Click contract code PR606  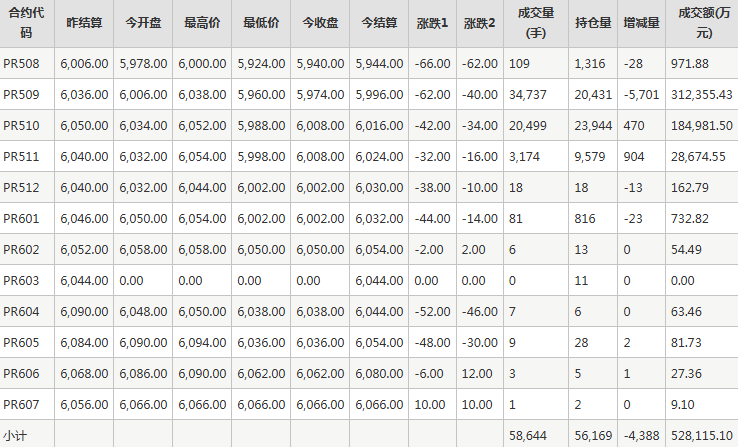(x=21, y=374)
